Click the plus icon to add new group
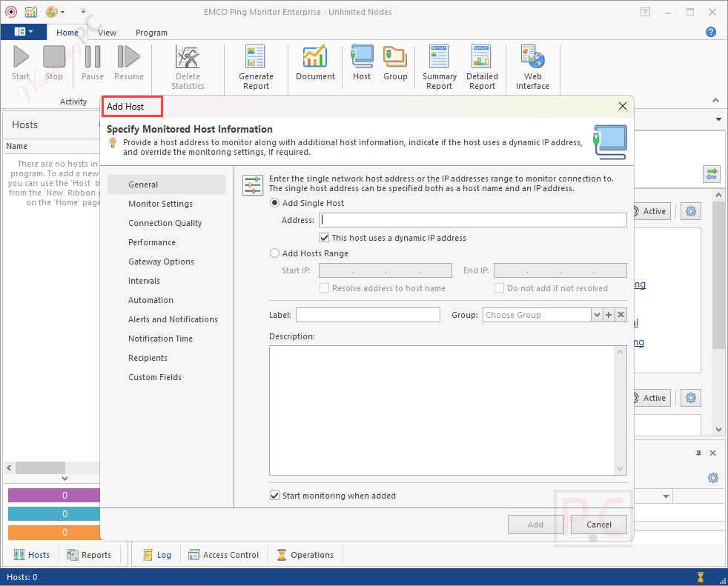Image resolution: width=728 pixels, height=586 pixels. (609, 315)
